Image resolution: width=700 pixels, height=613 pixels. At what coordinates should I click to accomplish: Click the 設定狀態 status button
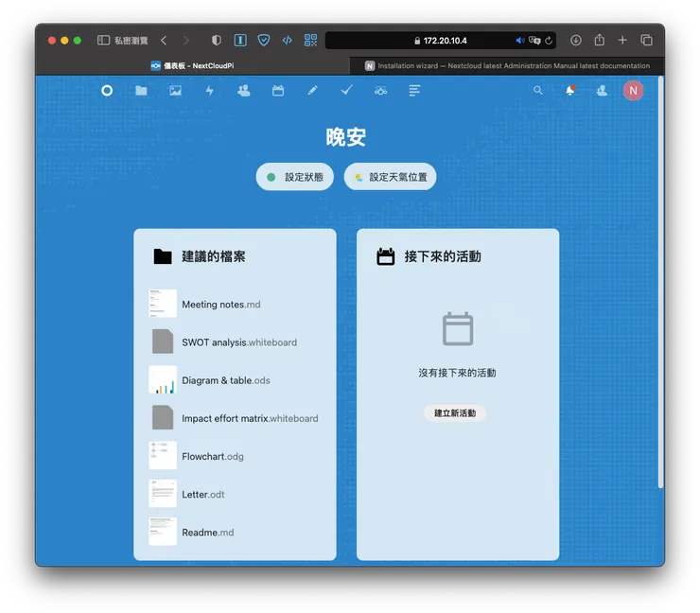(294, 177)
